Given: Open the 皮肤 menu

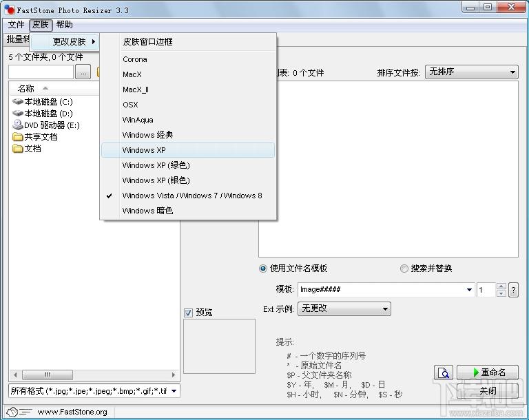Looking at the screenshot, I should coord(41,25).
